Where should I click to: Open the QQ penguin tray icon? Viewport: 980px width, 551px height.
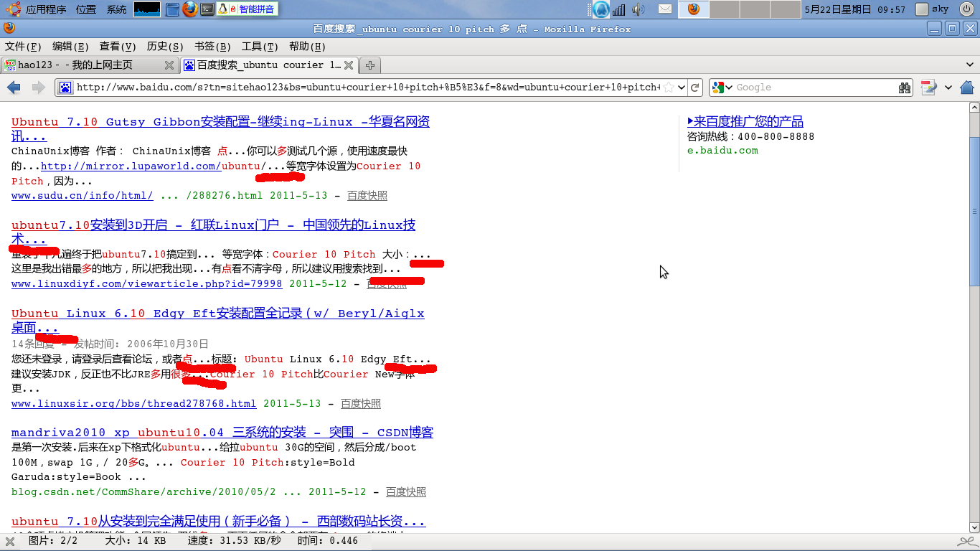600,9
